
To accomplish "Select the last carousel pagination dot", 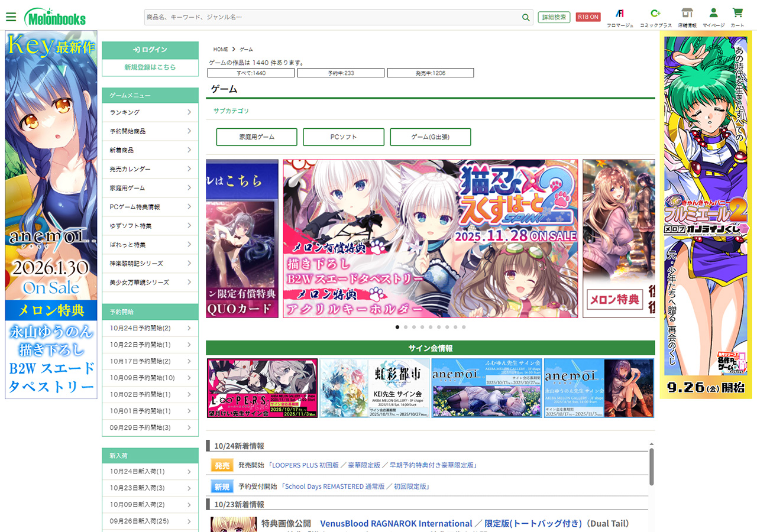I will click(x=464, y=327).
